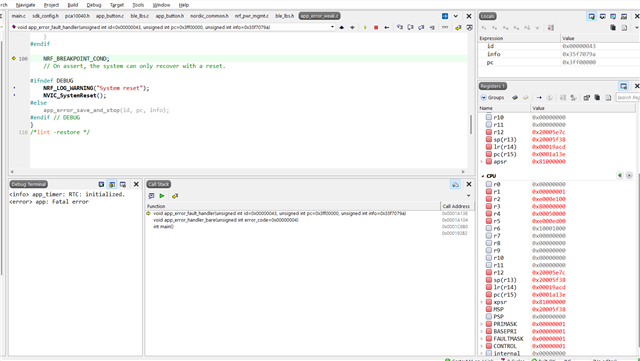The height and width of the screenshot is (361, 640).
Task: Select the info variable row in Locals
Action: click(x=559, y=54)
